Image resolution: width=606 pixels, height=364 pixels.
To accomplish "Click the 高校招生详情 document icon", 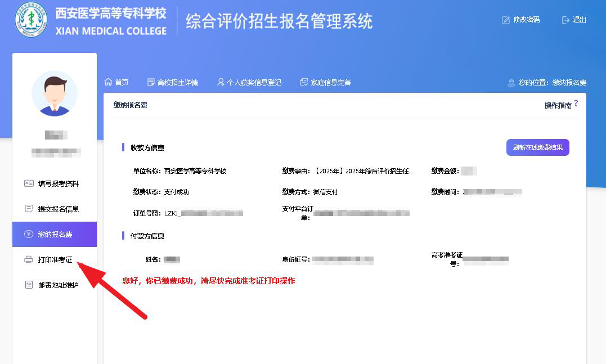I will [151, 82].
